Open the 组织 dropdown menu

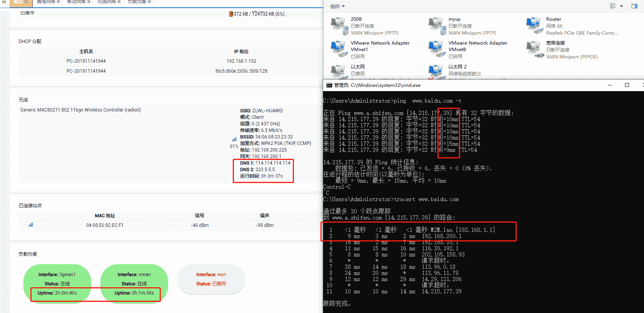(x=338, y=6)
